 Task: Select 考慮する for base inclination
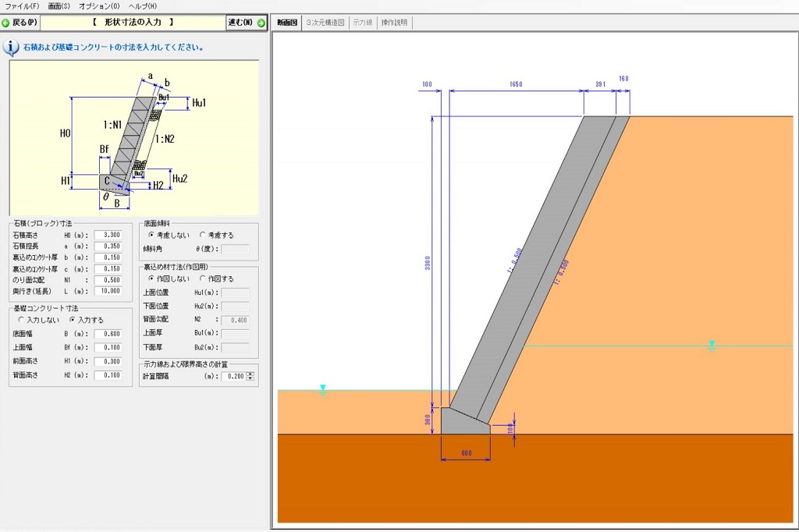[x=204, y=235]
